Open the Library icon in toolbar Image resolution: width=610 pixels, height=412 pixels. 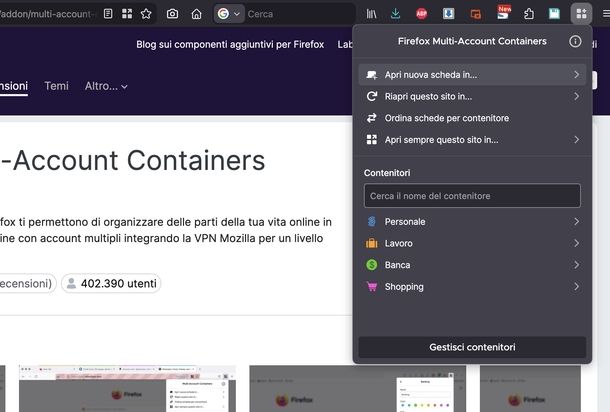[371, 14]
